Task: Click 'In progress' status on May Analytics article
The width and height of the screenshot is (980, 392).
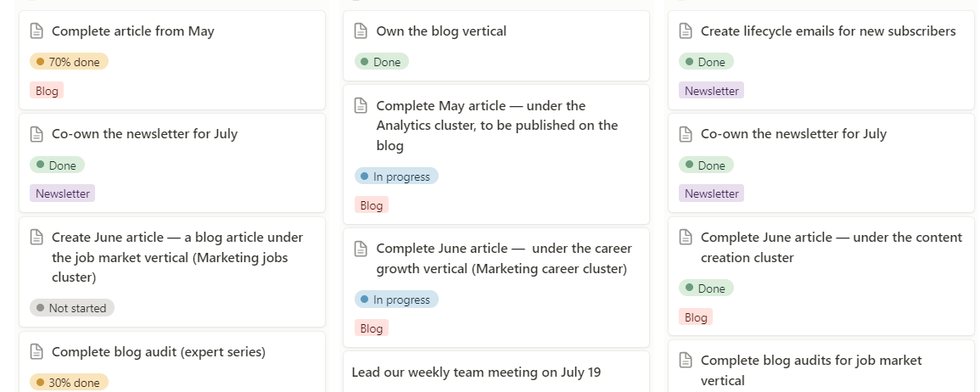Action: point(395,176)
